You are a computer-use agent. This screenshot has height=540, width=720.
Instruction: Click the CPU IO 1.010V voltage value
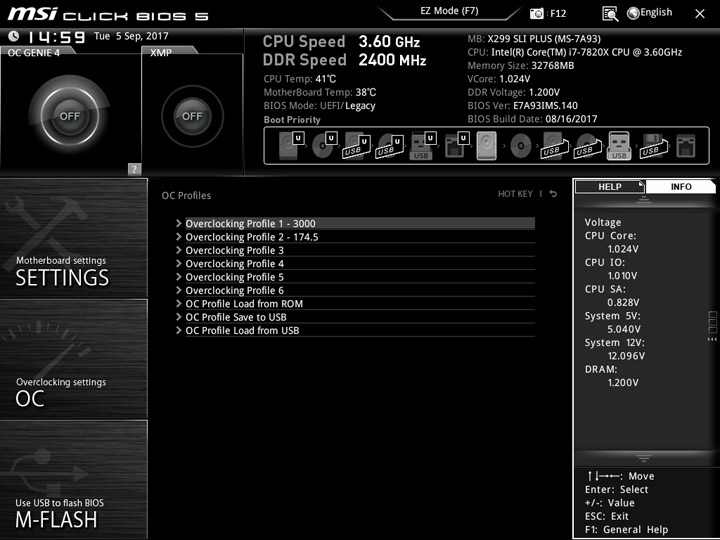point(622,276)
